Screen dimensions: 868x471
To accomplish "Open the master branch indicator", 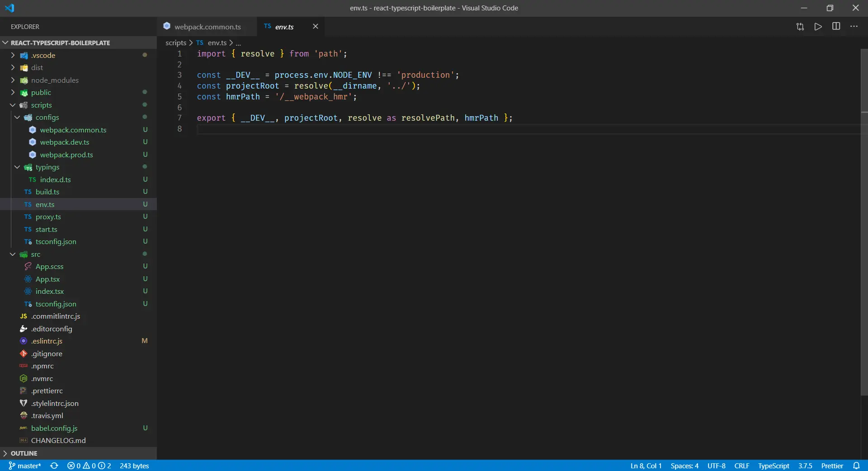I will pyautogui.click(x=25, y=466).
